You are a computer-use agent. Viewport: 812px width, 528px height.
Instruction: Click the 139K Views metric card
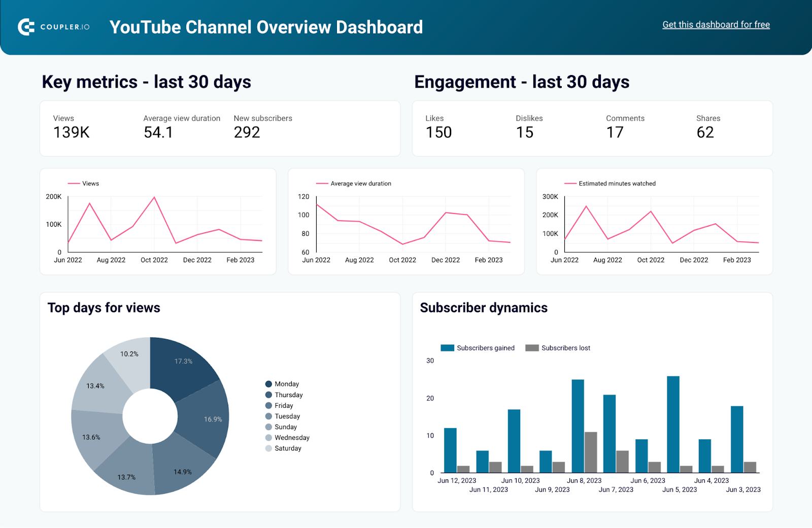(71, 132)
